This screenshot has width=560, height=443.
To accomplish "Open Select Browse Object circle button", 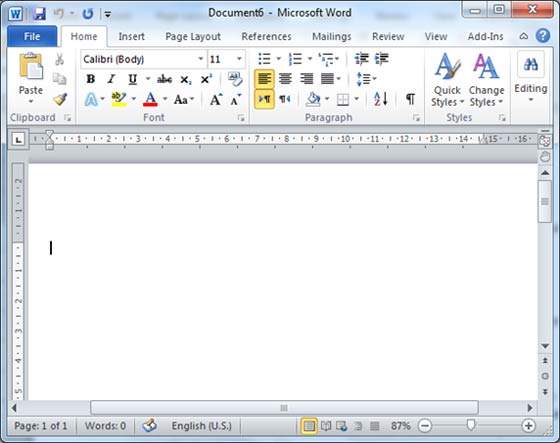I will pyautogui.click(x=545, y=376).
